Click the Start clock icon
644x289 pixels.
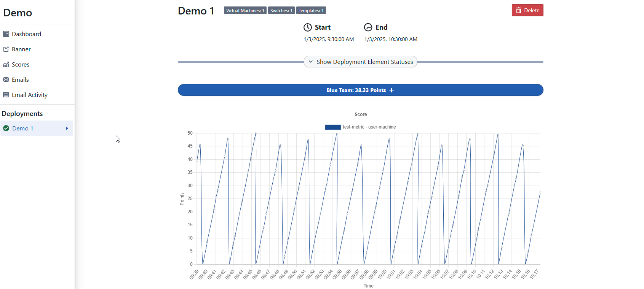308,27
